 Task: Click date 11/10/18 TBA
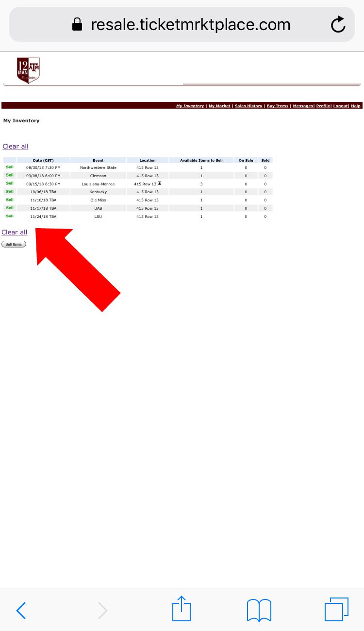tap(43, 200)
